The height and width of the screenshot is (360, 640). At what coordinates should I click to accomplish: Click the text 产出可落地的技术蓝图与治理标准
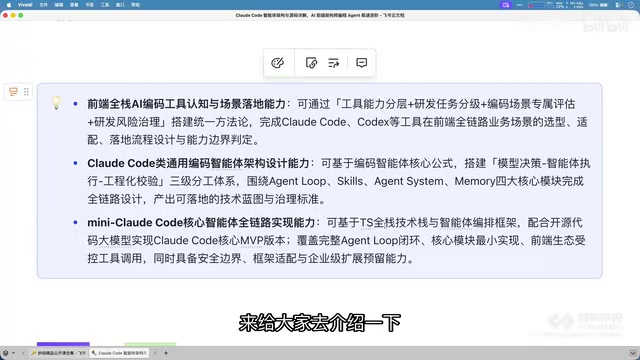pyautogui.click(x=236, y=199)
